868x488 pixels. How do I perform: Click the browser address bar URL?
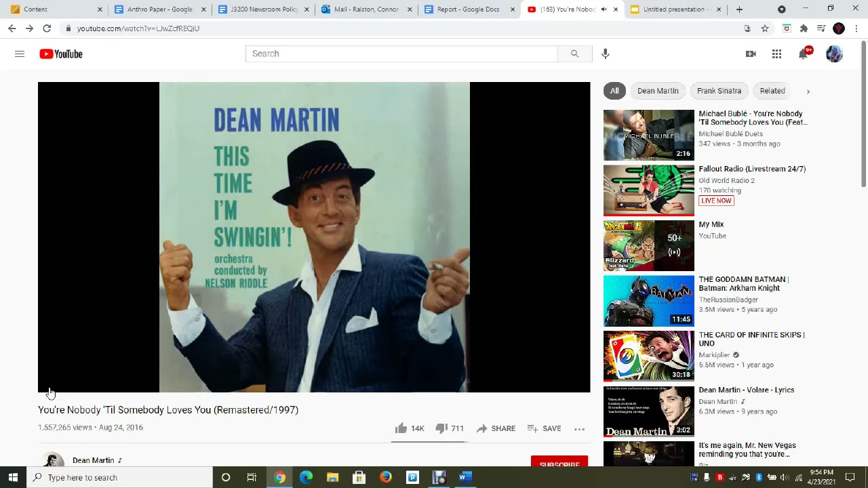pos(138,28)
